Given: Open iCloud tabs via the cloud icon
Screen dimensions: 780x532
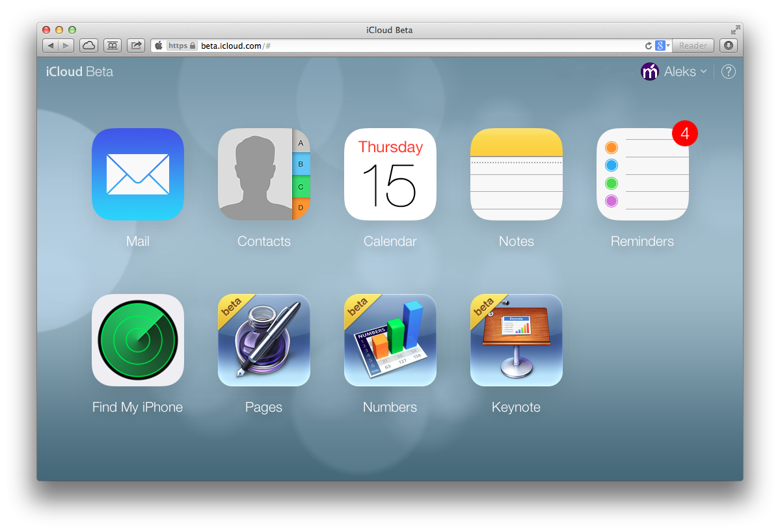Looking at the screenshot, I should point(88,46).
